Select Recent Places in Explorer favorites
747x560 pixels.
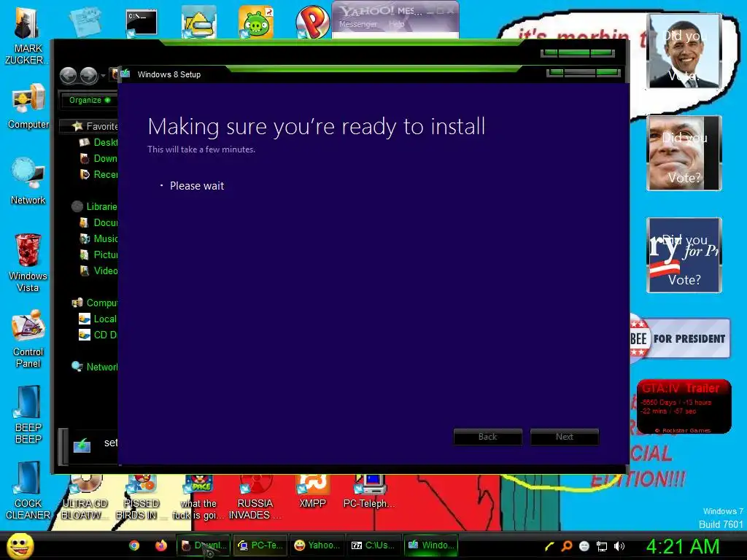coord(98,174)
